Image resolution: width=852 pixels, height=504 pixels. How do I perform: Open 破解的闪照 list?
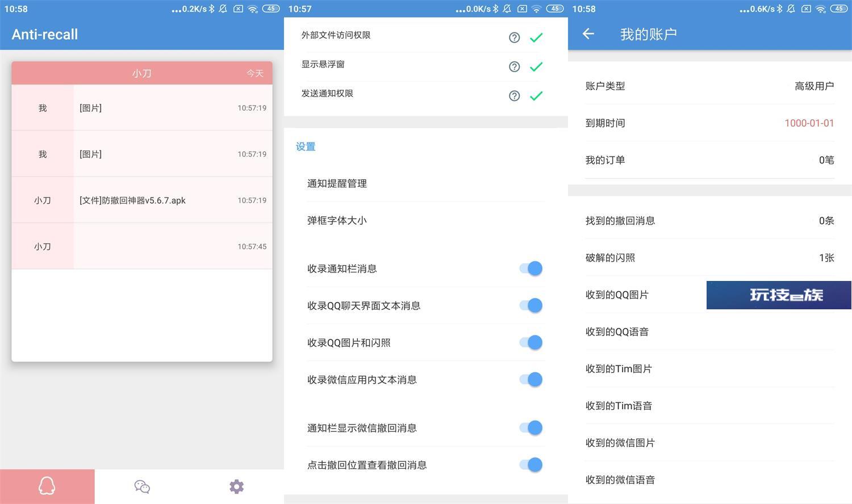709,258
